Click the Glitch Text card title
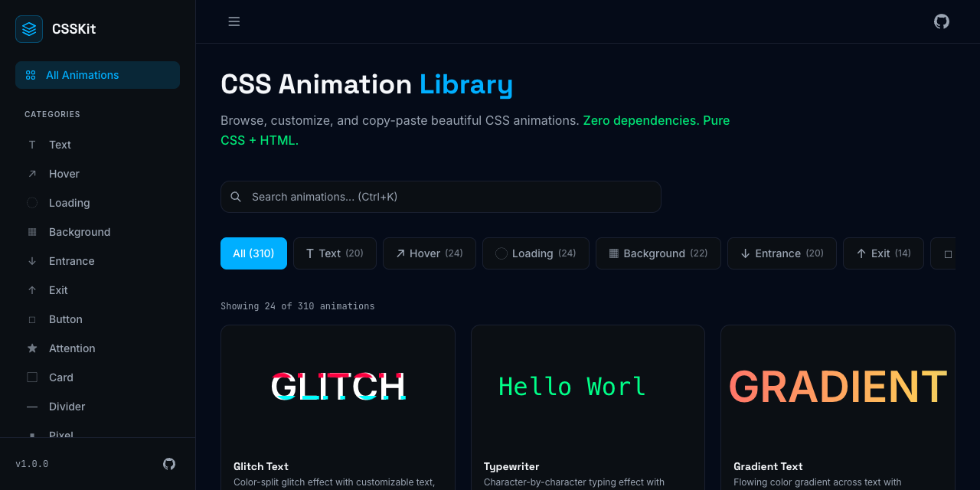Image resolution: width=980 pixels, height=490 pixels. (261, 466)
